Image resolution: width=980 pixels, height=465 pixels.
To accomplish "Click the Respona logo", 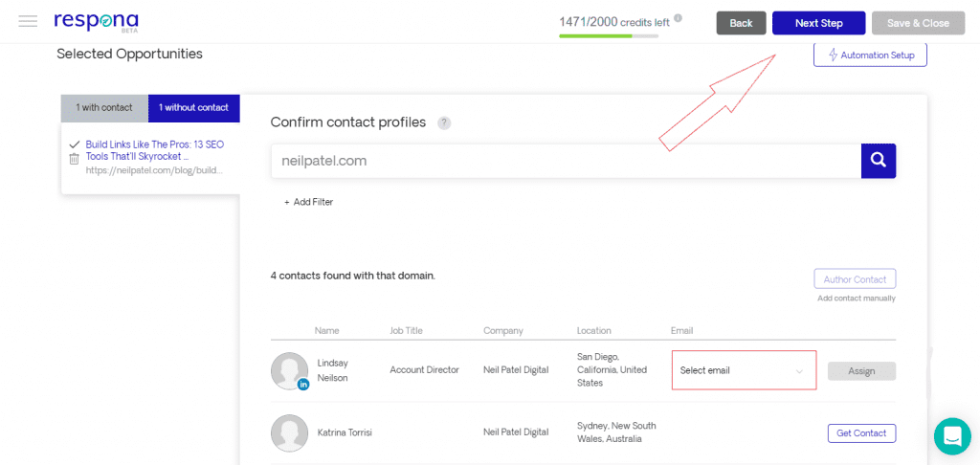I will click(97, 21).
